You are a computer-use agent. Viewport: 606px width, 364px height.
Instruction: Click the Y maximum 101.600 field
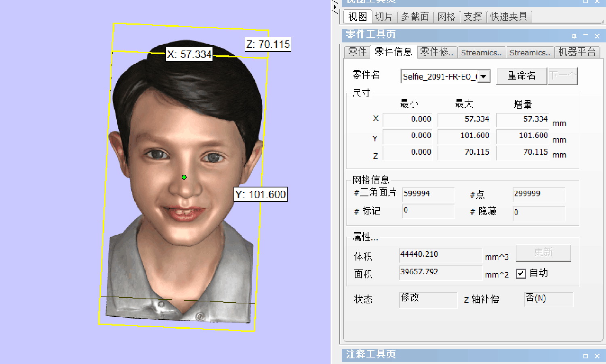pyautogui.click(x=464, y=136)
